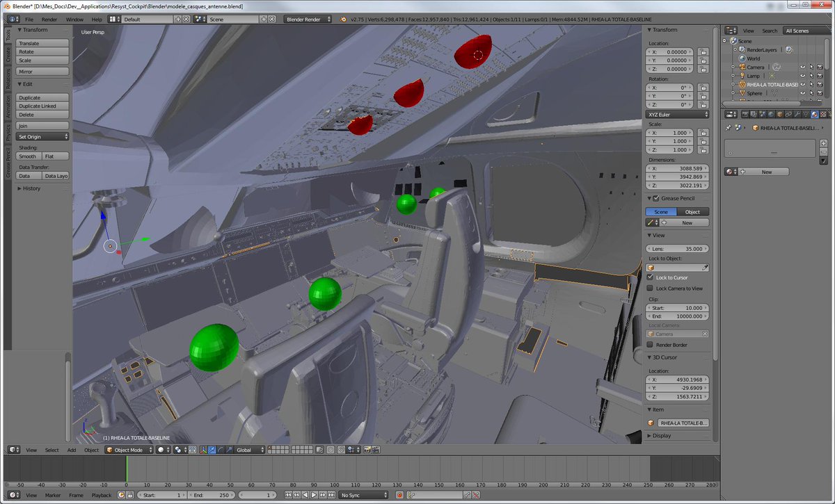Click the auto keyframe record button
The image size is (835, 504).
pyautogui.click(x=399, y=495)
